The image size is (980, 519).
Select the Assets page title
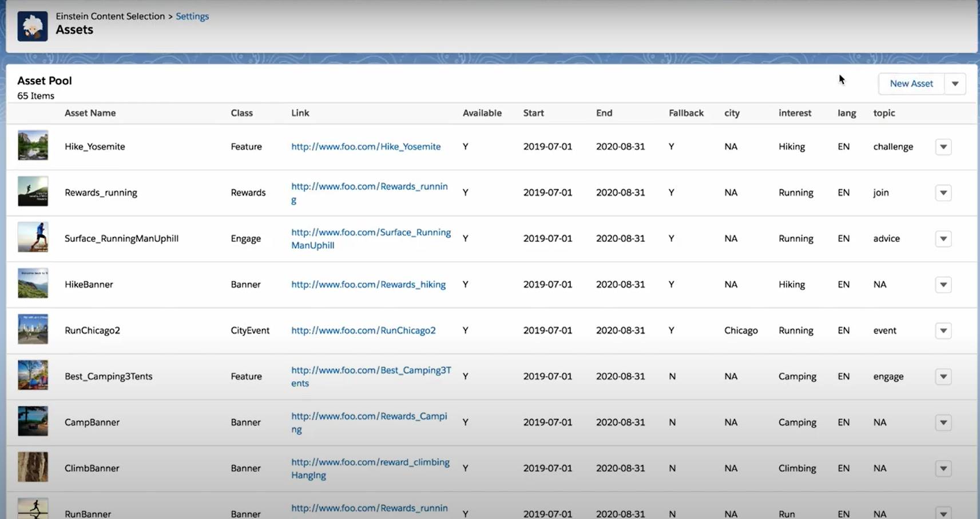pyautogui.click(x=74, y=29)
